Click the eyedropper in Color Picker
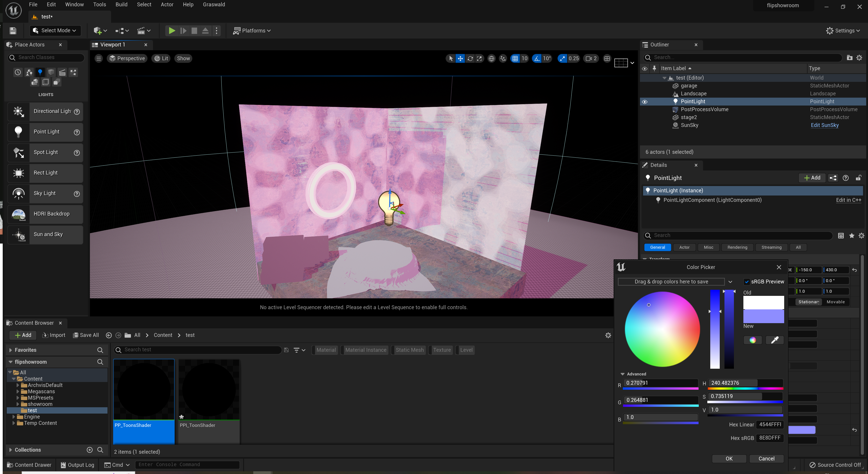 pyautogui.click(x=774, y=340)
